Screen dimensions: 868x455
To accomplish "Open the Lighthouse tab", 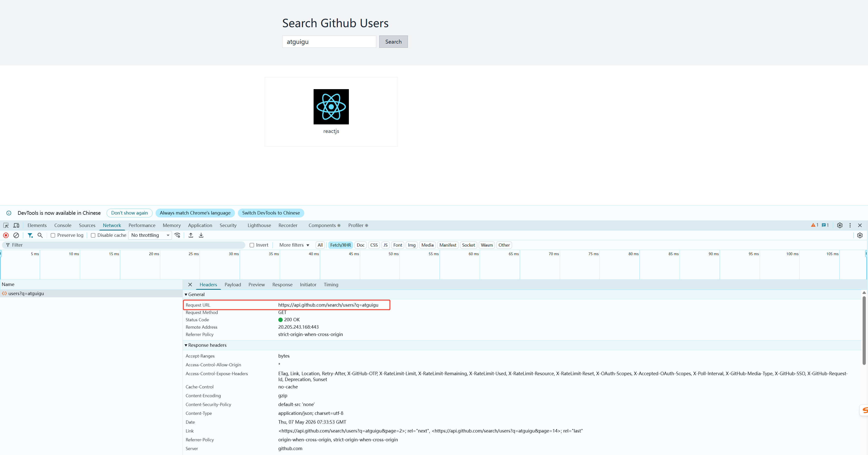I will (259, 225).
